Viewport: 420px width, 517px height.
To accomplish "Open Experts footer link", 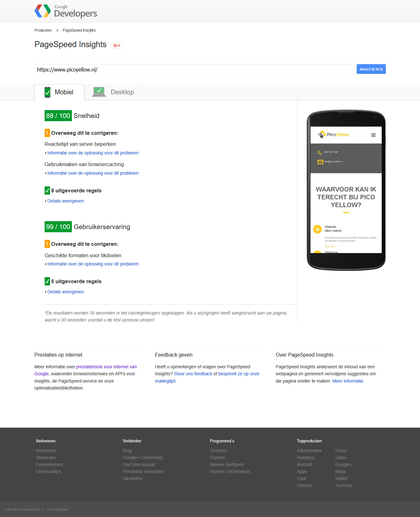I will point(217,458).
